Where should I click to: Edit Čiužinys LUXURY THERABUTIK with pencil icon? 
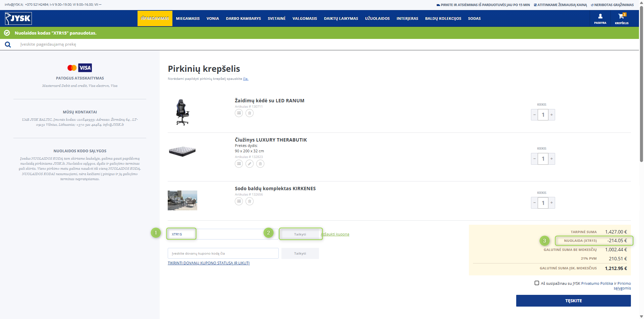pyautogui.click(x=250, y=164)
